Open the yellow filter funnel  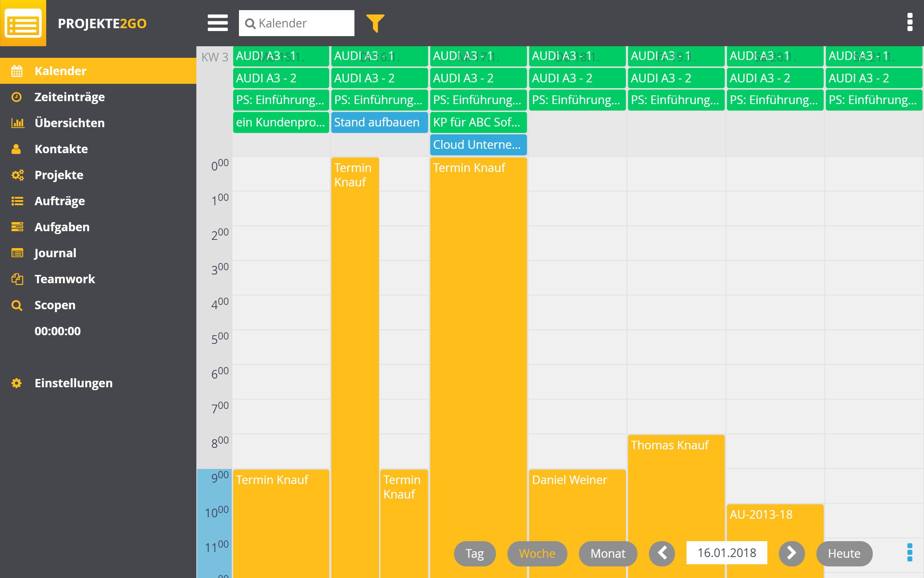coord(375,23)
